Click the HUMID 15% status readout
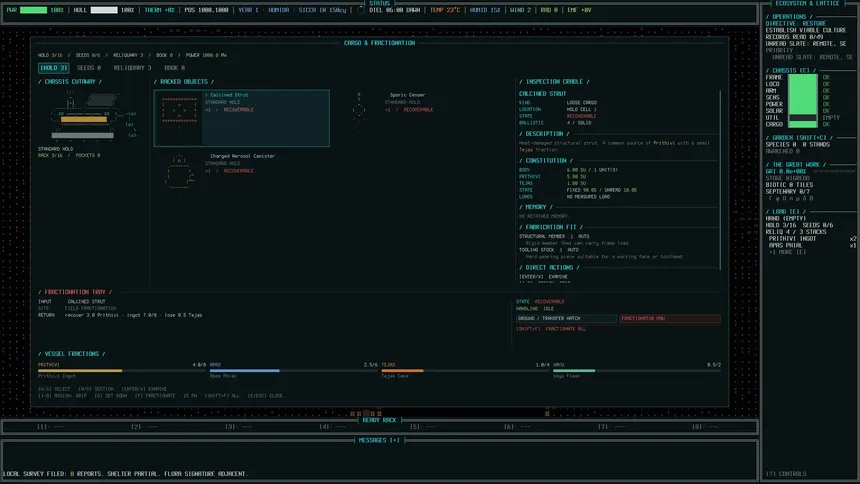This screenshot has height=484, width=860. pos(485,10)
